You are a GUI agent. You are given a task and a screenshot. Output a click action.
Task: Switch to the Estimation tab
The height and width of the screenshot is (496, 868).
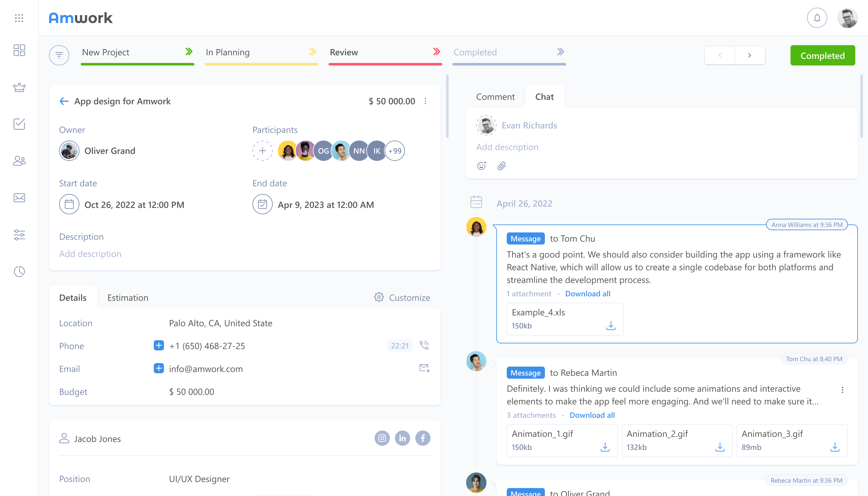tap(128, 297)
